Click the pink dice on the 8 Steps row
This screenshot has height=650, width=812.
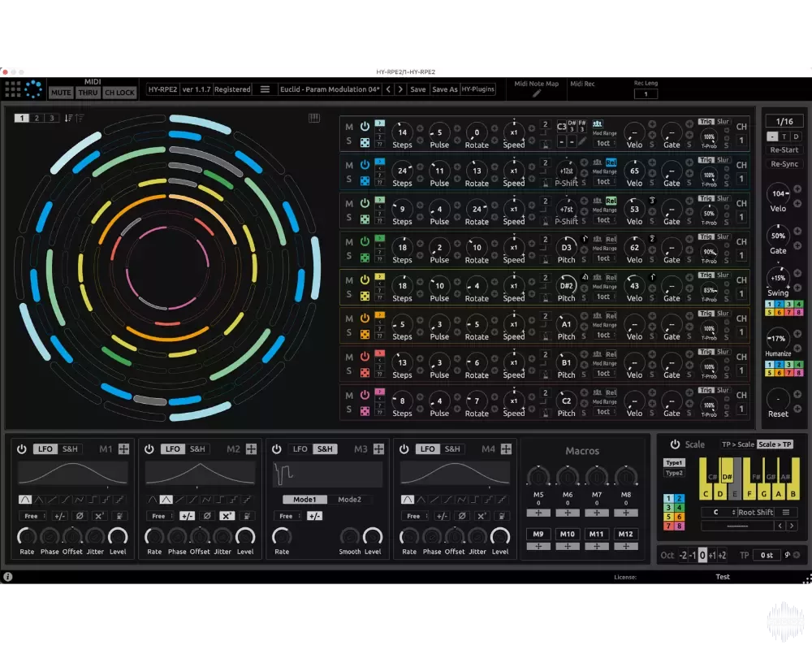[365, 411]
